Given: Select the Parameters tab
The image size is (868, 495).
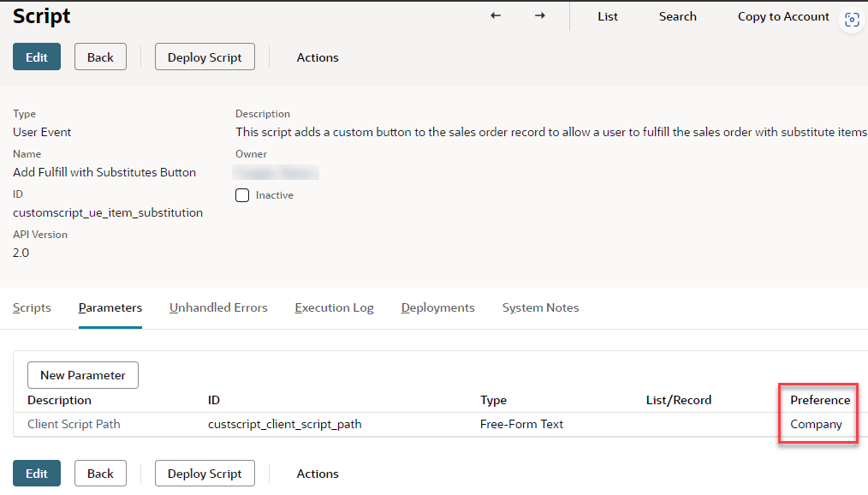Looking at the screenshot, I should click(x=110, y=307).
